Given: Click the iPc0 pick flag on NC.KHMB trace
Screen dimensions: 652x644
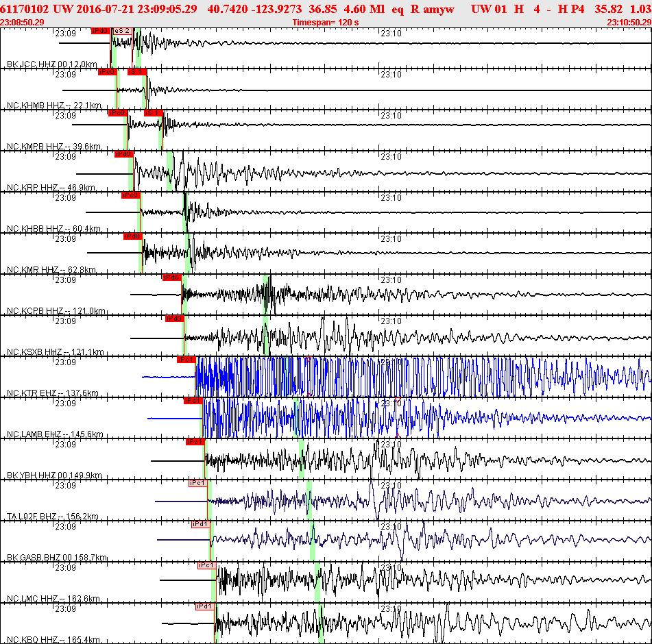Looking at the screenshot, I should coord(106,72).
